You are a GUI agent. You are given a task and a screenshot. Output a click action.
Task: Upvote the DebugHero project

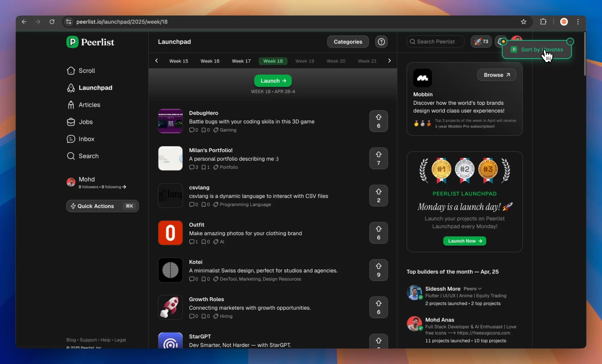tap(378, 121)
